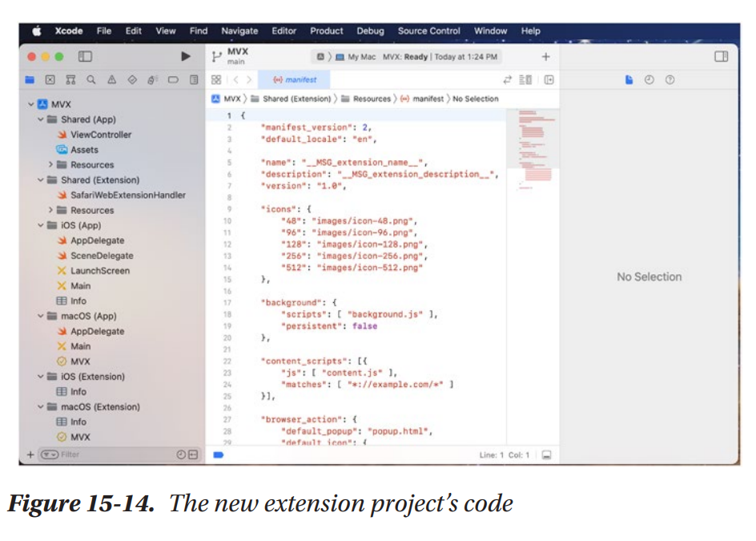Screen dimensions: 756x541
Task: Click the Run play button in toolbar
Action: tap(186, 57)
